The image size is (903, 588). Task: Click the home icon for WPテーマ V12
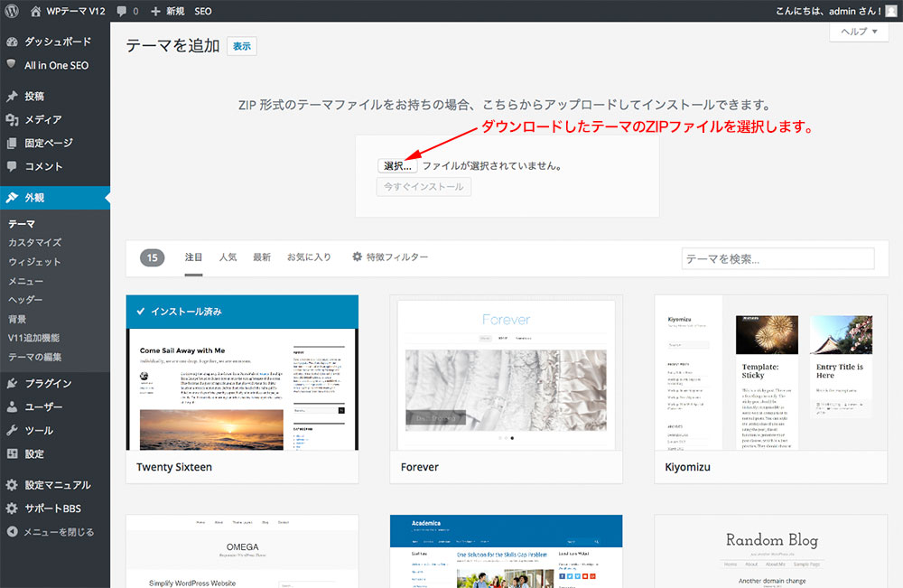36,11
